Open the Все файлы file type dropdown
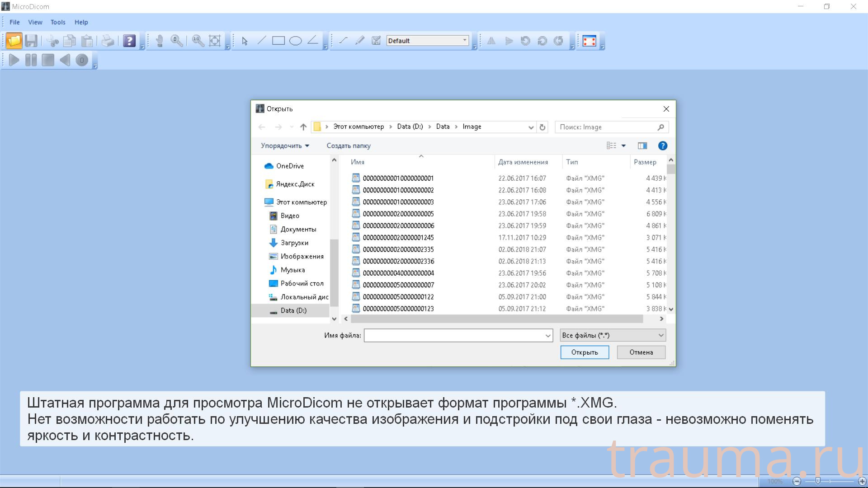The width and height of the screenshot is (868, 488). [613, 335]
